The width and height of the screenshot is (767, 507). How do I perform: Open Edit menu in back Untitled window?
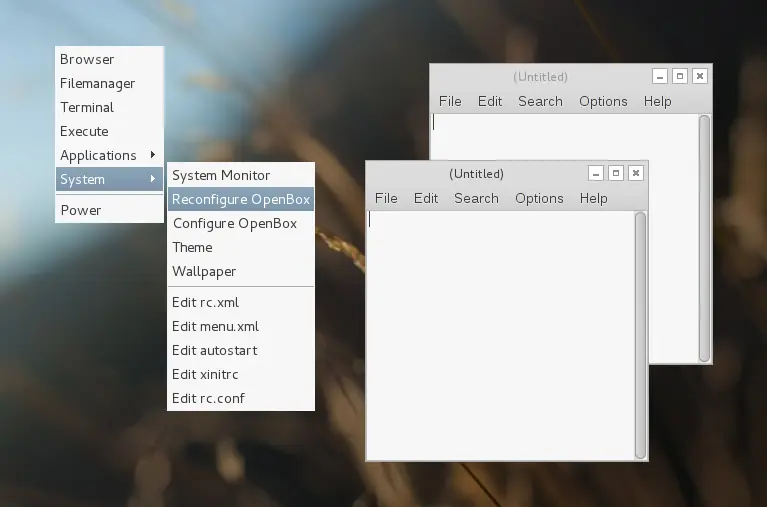pyautogui.click(x=490, y=101)
